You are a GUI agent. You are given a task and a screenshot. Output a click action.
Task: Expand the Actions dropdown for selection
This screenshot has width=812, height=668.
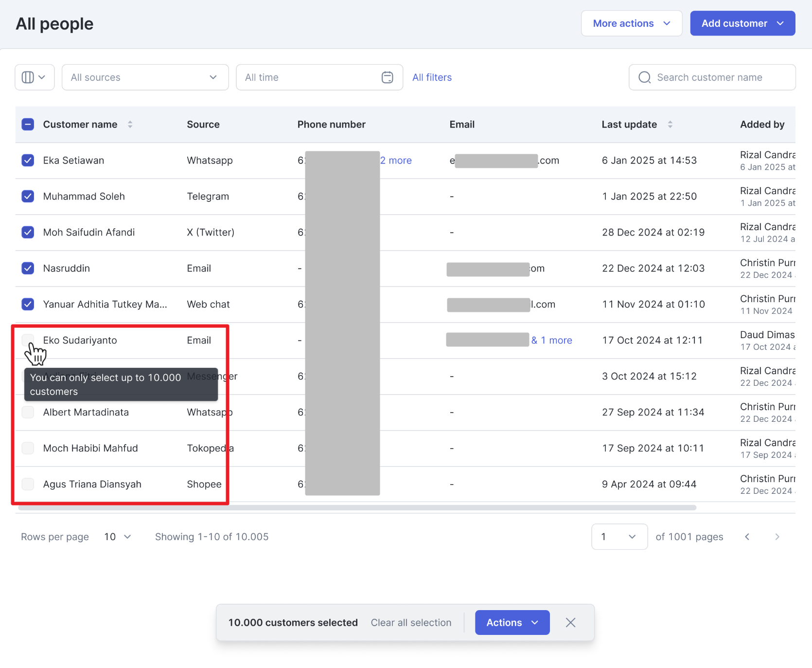[512, 623]
